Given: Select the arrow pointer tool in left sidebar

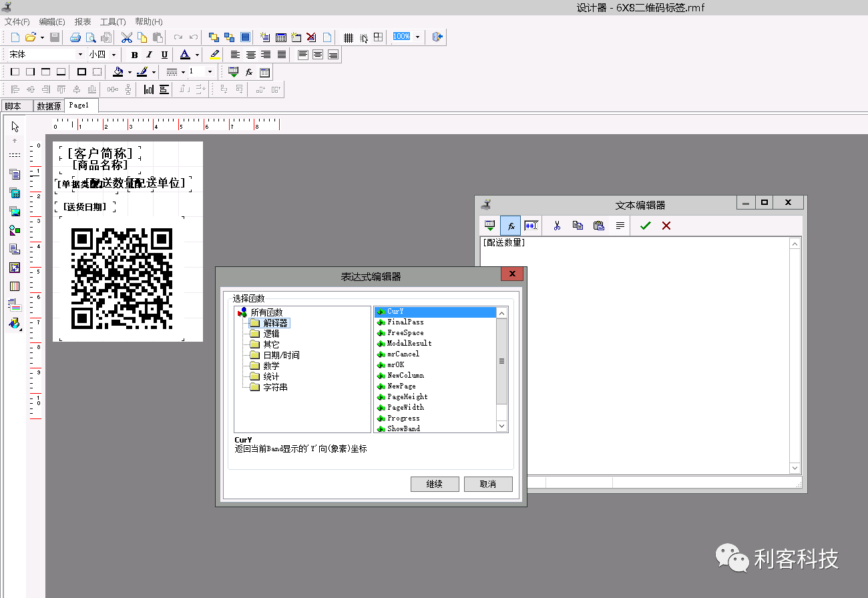Looking at the screenshot, I should point(15,127).
